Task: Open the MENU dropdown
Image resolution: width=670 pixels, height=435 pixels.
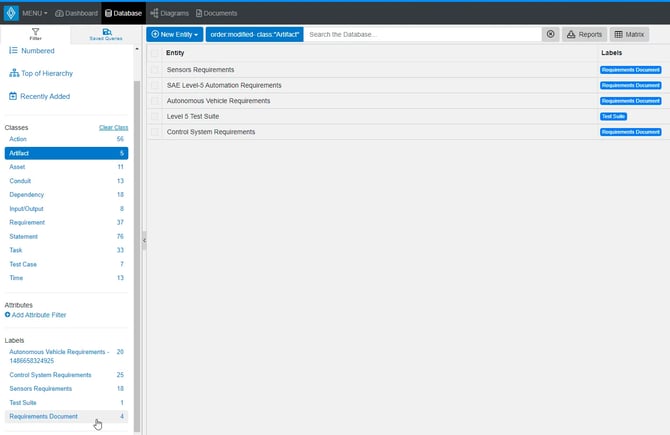Action: click(x=34, y=13)
